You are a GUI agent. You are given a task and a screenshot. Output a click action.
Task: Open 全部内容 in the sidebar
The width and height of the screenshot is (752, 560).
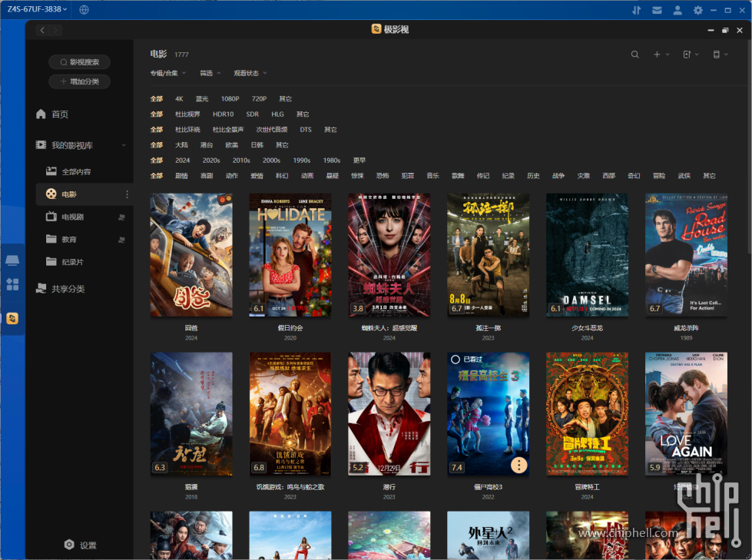tap(68, 171)
